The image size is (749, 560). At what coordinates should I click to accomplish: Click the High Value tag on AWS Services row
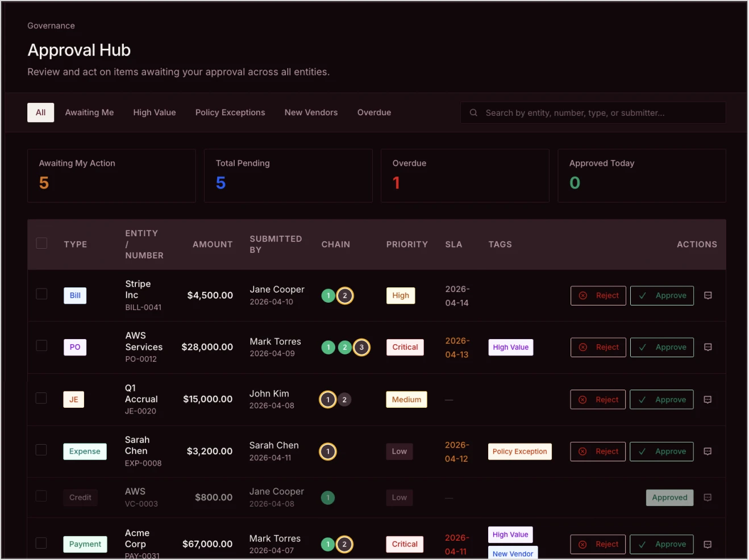click(510, 347)
